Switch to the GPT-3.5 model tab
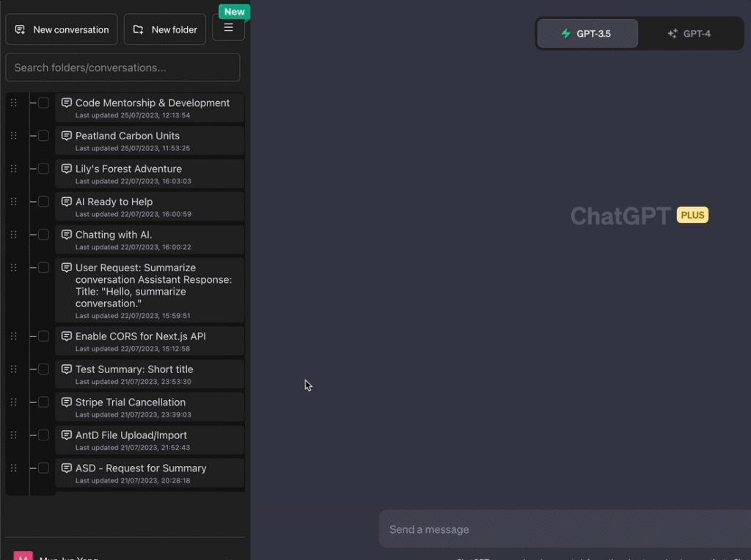751x560 pixels. coord(587,34)
